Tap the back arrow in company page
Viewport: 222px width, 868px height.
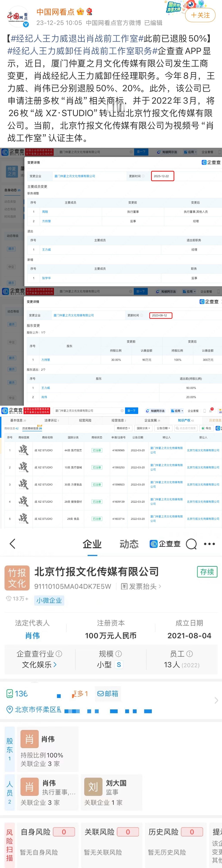[12, 544]
